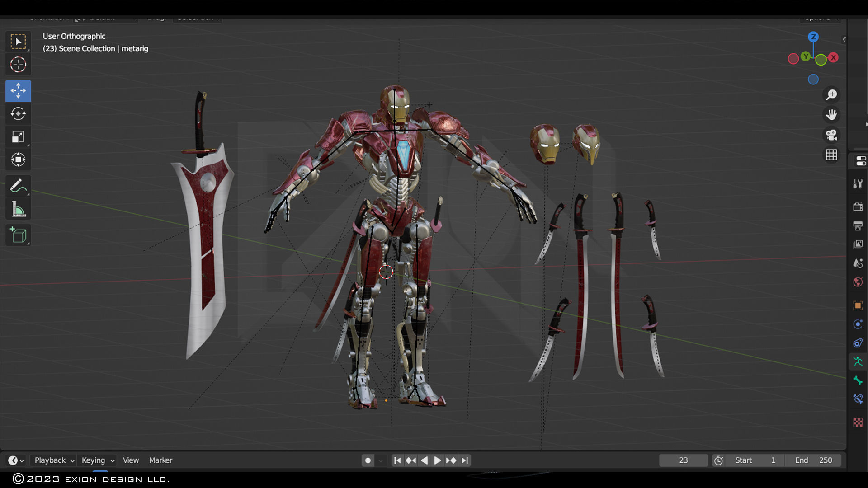Select the Add Cube tool
This screenshot has height=488, width=868.
click(18, 235)
